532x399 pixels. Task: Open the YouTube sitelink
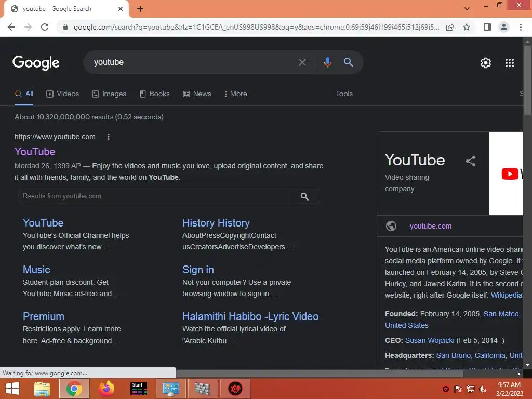point(43,223)
